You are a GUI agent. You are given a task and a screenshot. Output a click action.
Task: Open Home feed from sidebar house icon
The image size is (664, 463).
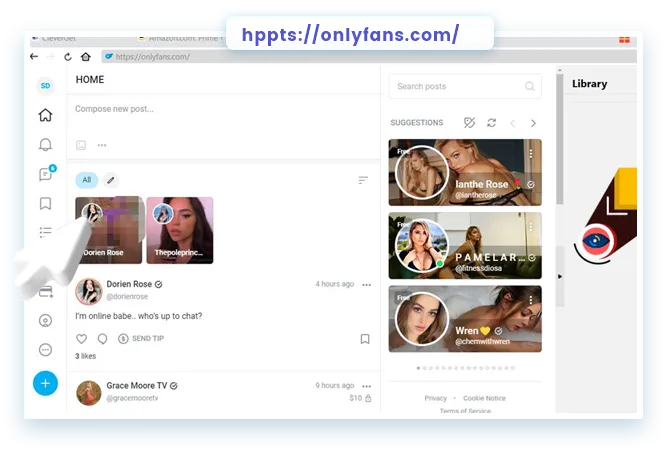coord(45,115)
